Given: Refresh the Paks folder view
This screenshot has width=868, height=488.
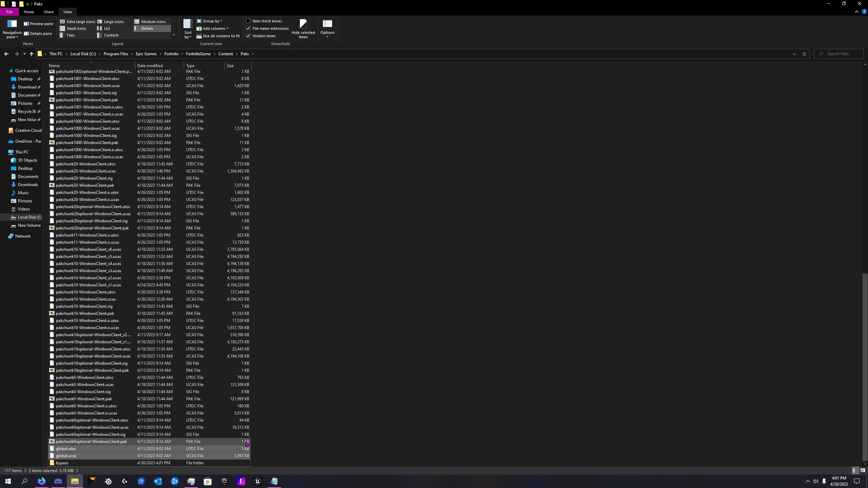Looking at the screenshot, I should click(x=804, y=54).
